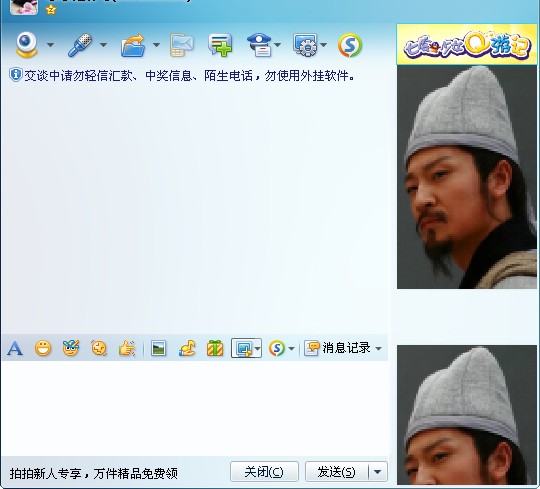Open the remote assistance gear icon

pos(305,45)
